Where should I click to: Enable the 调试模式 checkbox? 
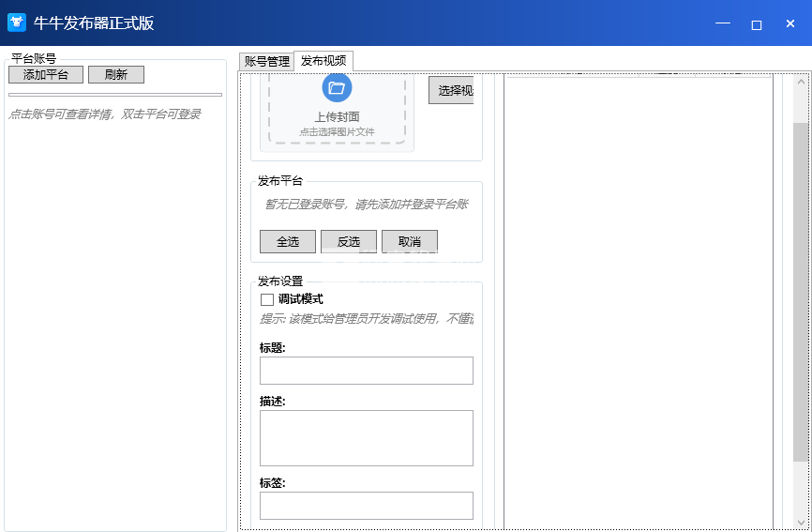coord(267,299)
